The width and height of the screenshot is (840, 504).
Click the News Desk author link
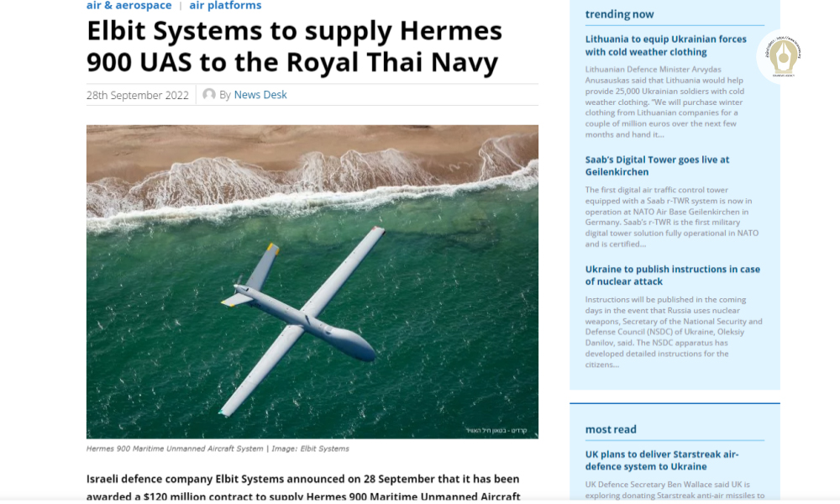(x=260, y=95)
